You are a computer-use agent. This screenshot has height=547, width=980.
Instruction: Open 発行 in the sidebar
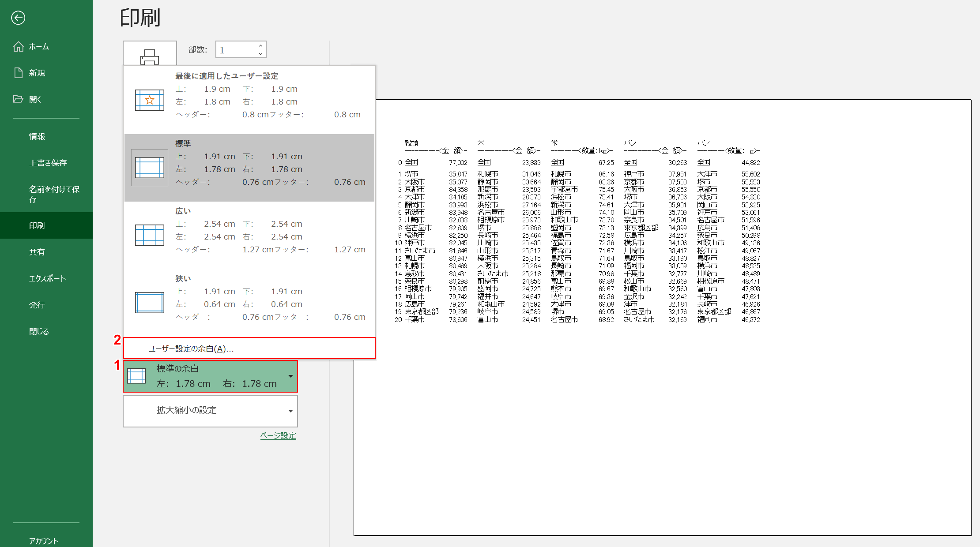click(x=46, y=305)
